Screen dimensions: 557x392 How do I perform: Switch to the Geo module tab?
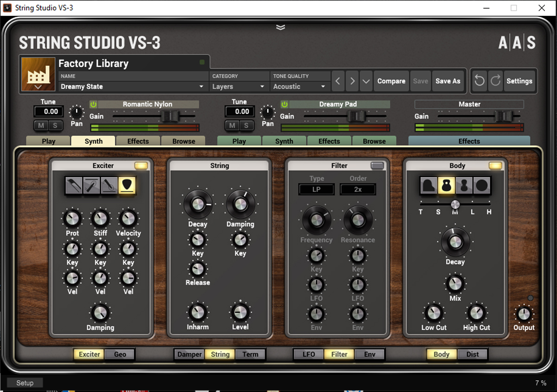pyautogui.click(x=120, y=354)
